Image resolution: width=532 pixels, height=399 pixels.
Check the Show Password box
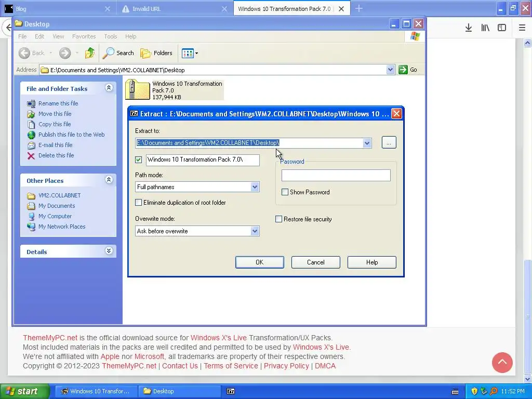coord(285,192)
